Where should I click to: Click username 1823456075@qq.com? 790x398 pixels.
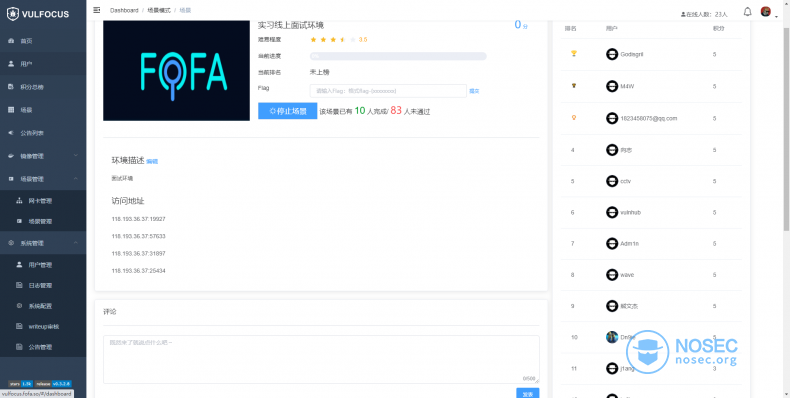point(649,118)
